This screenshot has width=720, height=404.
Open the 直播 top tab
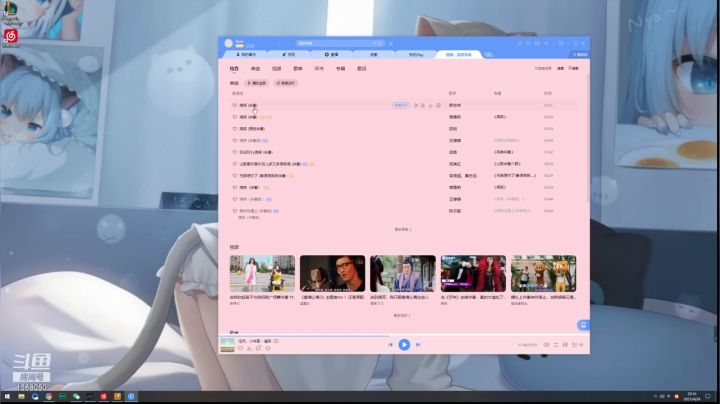coord(332,55)
